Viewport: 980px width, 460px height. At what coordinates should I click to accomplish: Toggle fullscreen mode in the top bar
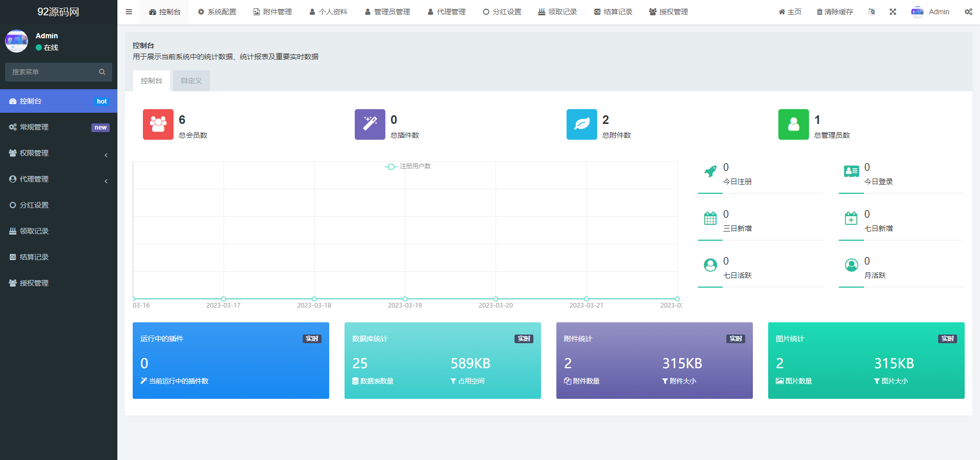point(893,12)
